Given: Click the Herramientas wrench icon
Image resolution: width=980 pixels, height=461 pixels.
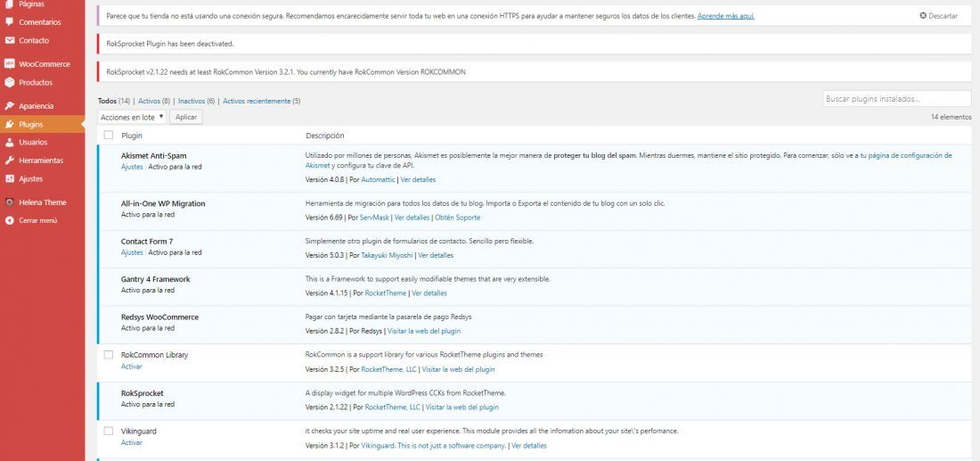Looking at the screenshot, I should coord(9,161).
